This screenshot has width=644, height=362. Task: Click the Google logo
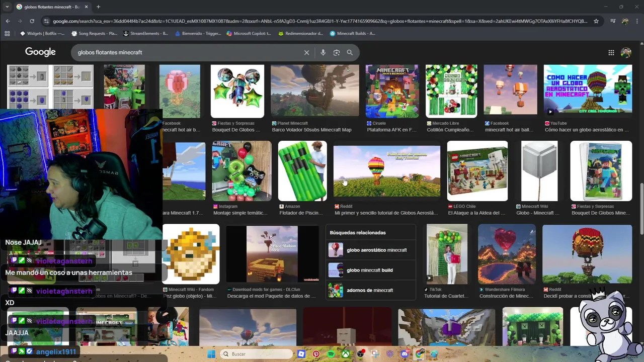click(x=40, y=52)
